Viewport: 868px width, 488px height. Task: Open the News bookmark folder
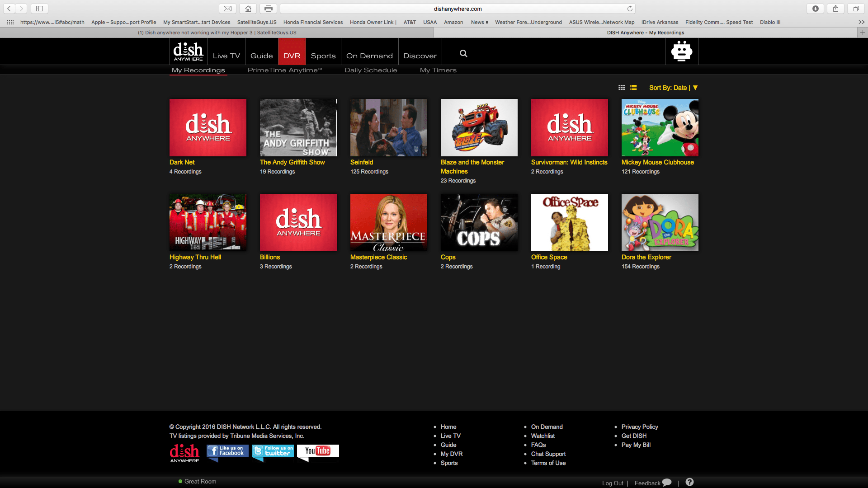(x=479, y=22)
